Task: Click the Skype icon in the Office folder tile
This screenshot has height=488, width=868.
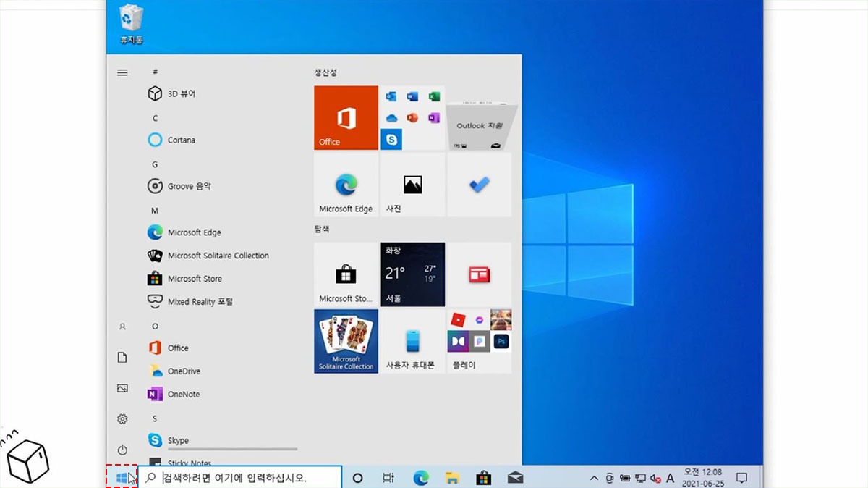Action: [391, 138]
